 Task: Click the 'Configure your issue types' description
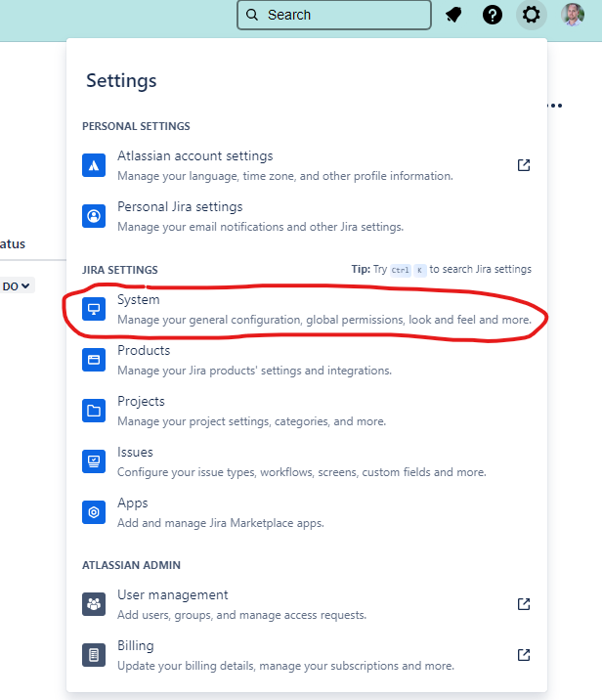[x=302, y=472]
